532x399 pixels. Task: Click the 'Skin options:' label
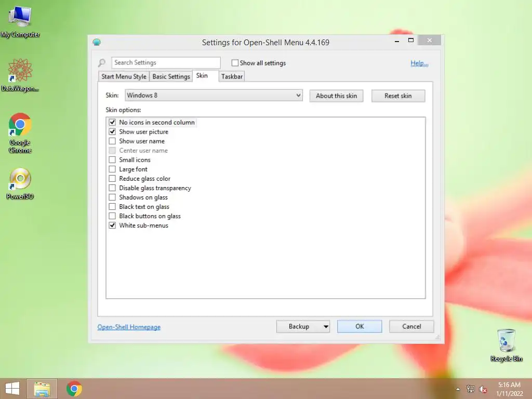(123, 110)
